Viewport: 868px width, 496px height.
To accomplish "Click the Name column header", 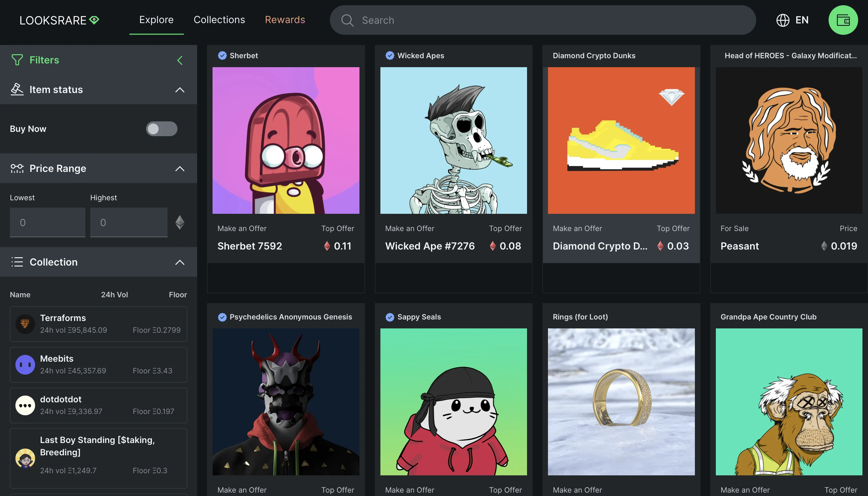I will coord(20,295).
